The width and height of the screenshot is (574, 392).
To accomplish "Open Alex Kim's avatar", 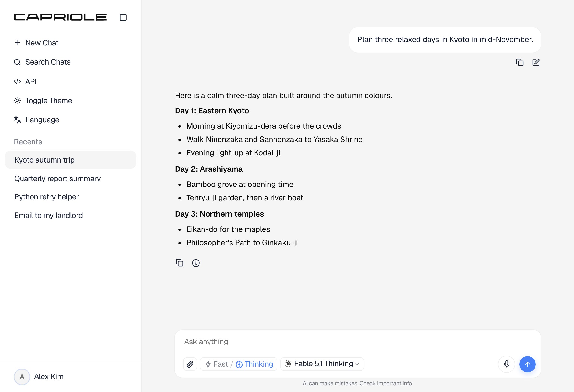I will 22,377.
